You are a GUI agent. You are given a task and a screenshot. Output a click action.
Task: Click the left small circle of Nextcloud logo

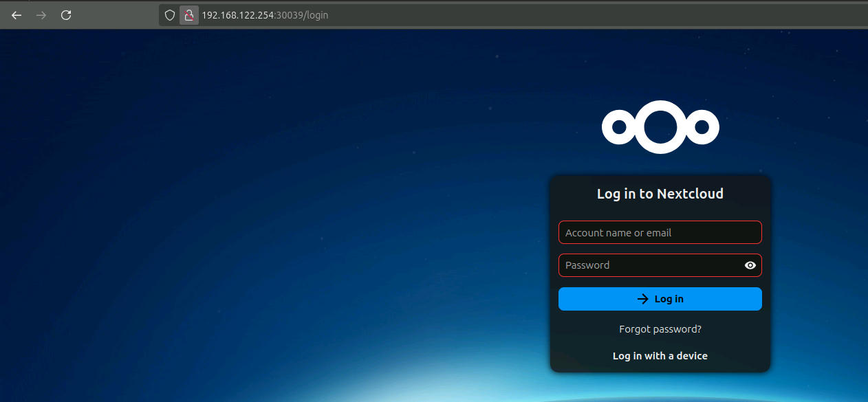(619, 127)
